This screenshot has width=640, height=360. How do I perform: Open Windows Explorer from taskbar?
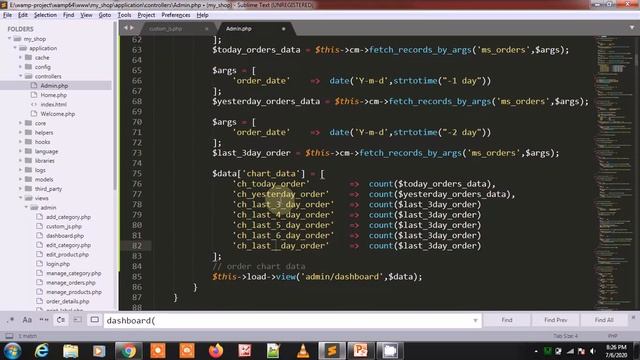71,351
